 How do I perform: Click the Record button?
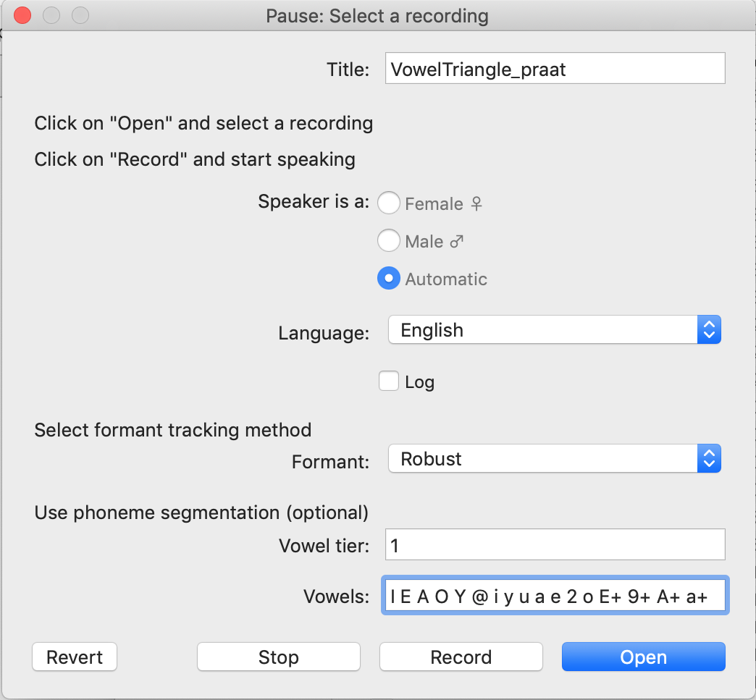(461, 657)
